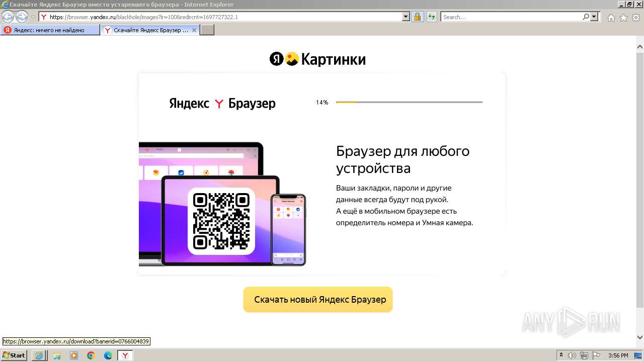
Task: Click the Yandex Я logo icon
Action: click(277, 59)
